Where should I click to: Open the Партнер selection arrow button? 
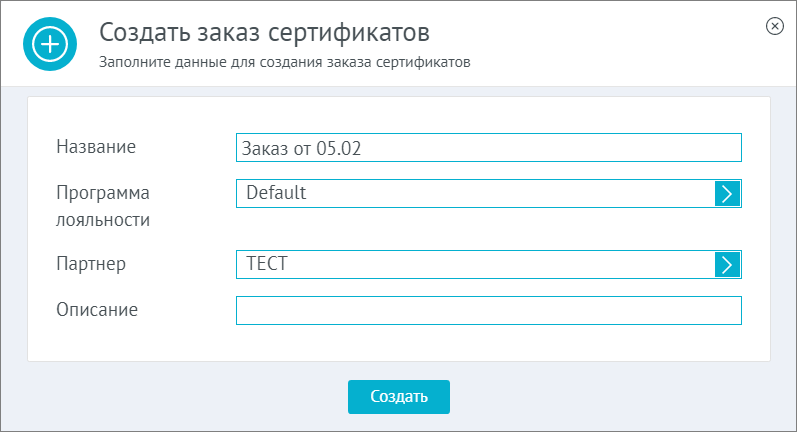pos(727,265)
